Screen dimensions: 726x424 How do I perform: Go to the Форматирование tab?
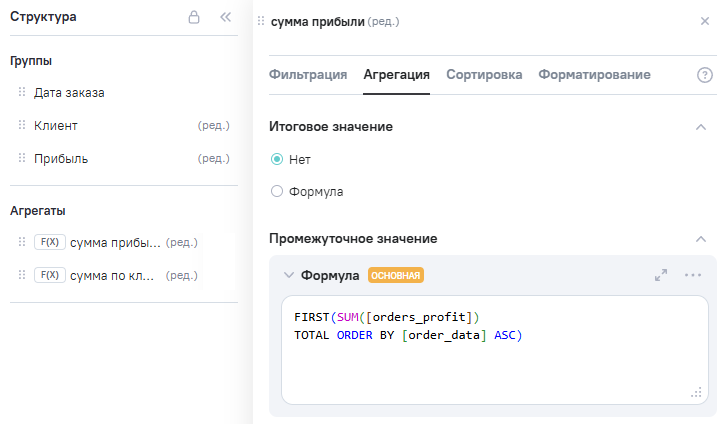pos(594,75)
